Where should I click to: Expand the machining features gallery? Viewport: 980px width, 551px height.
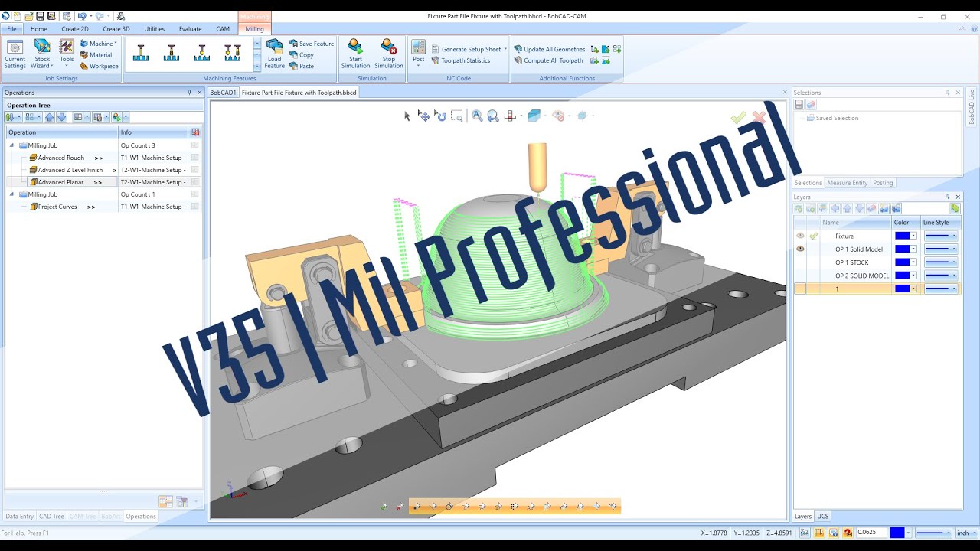(257, 67)
